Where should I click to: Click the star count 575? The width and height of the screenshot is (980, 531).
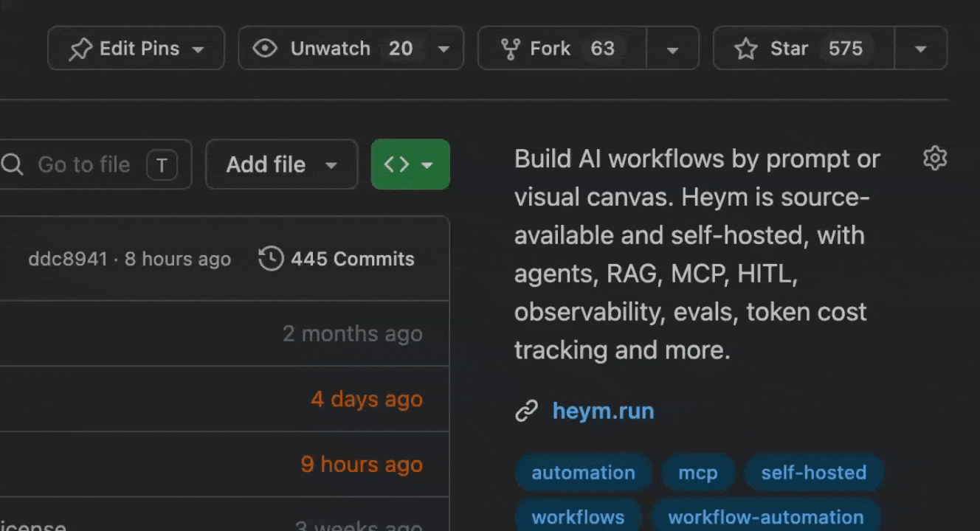846,49
